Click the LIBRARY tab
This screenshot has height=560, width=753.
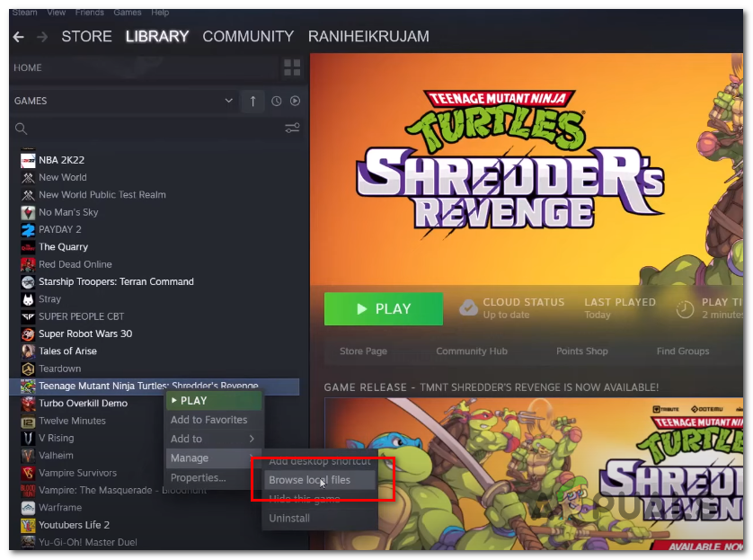157,37
